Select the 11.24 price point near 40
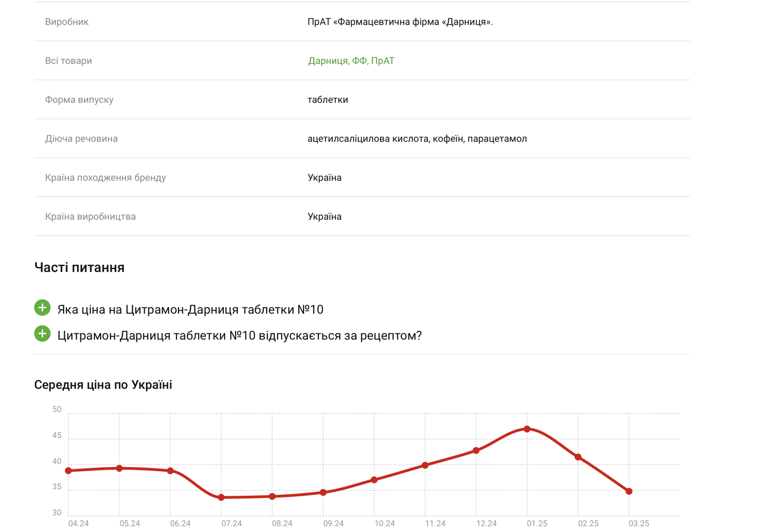The image size is (776, 532). (425, 465)
